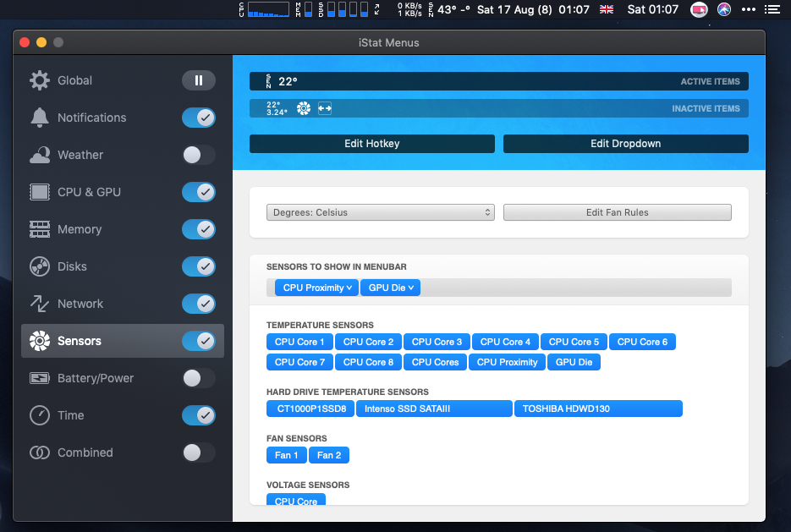791x532 pixels.
Task: Select the Weather sidebar section
Action: point(123,155)
